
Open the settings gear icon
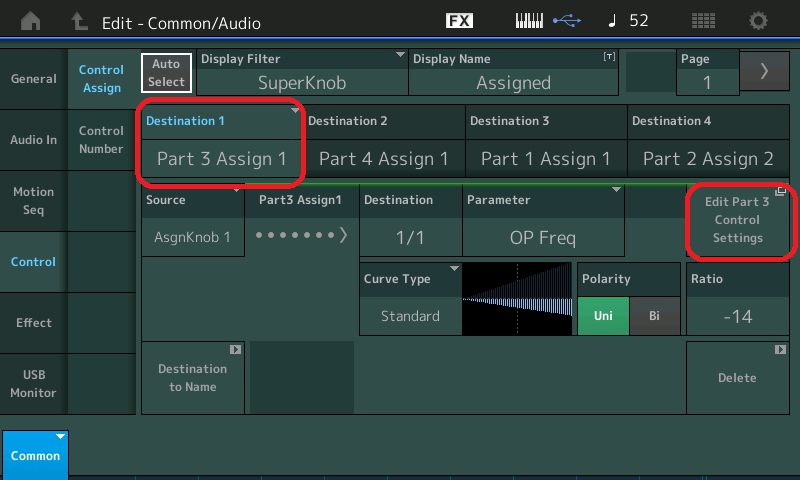tap(759, 20)
